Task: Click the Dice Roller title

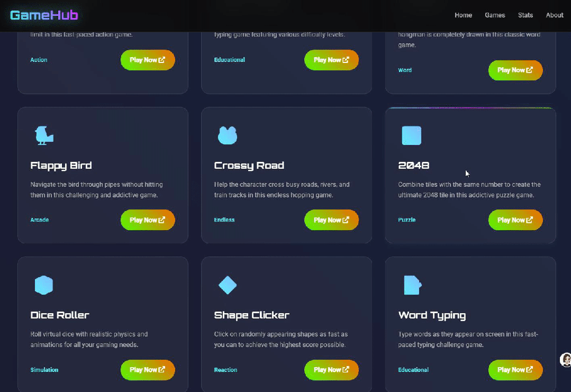Action: (60, 315)
